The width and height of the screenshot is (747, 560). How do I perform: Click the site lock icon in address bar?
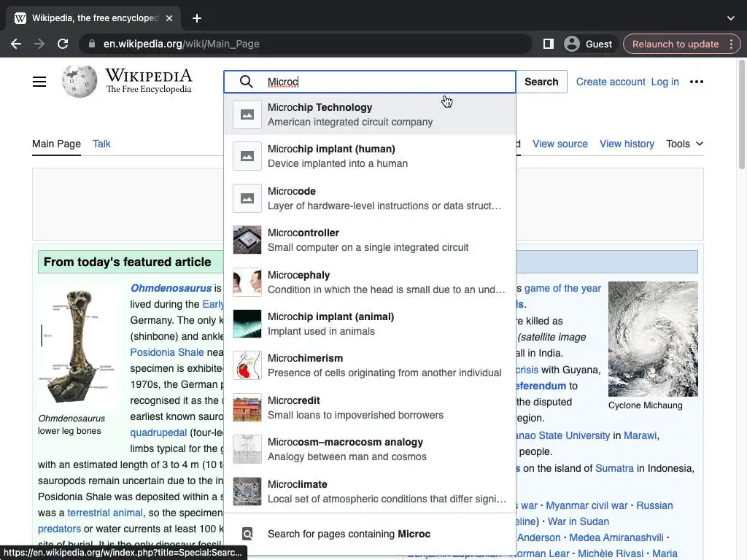(x=91, y=44)
